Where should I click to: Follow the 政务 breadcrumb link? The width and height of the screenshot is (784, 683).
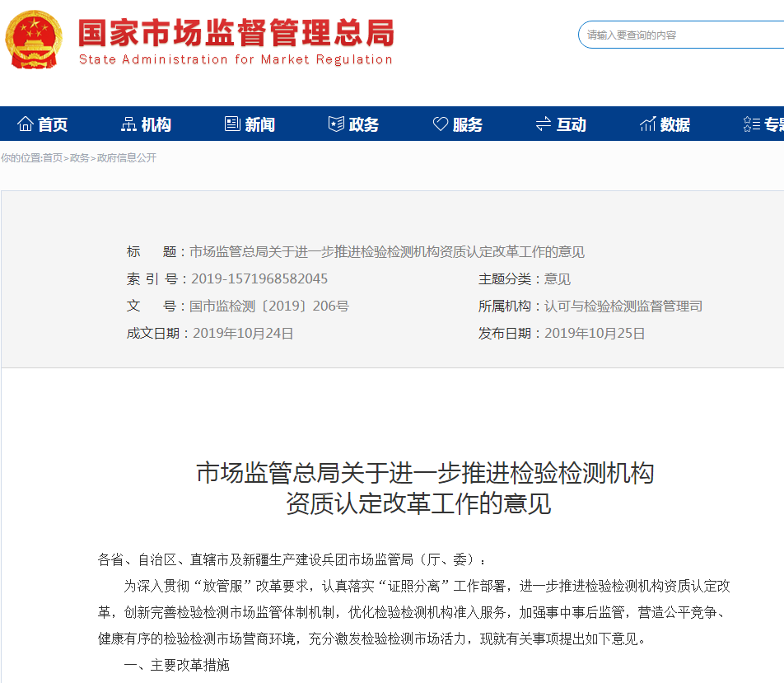79,158
